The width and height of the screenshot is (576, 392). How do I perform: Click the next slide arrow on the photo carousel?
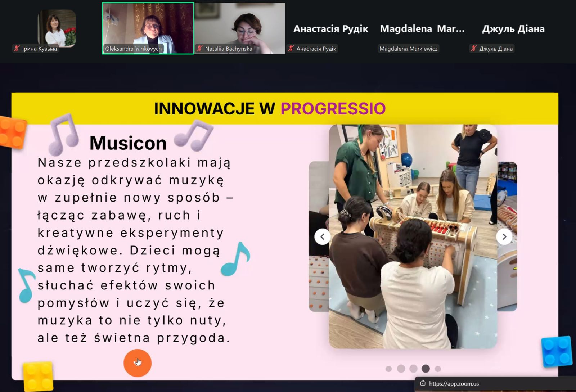(x=504, y=236)
